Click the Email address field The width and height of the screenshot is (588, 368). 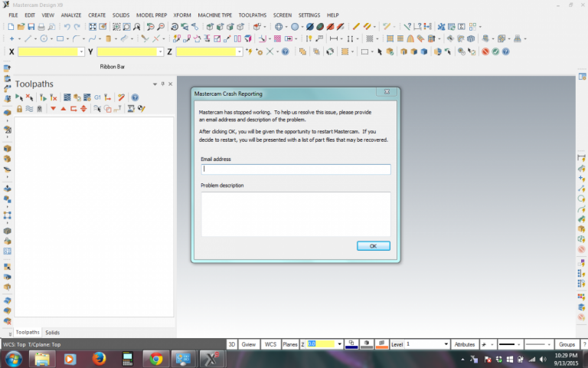point(296,169)
